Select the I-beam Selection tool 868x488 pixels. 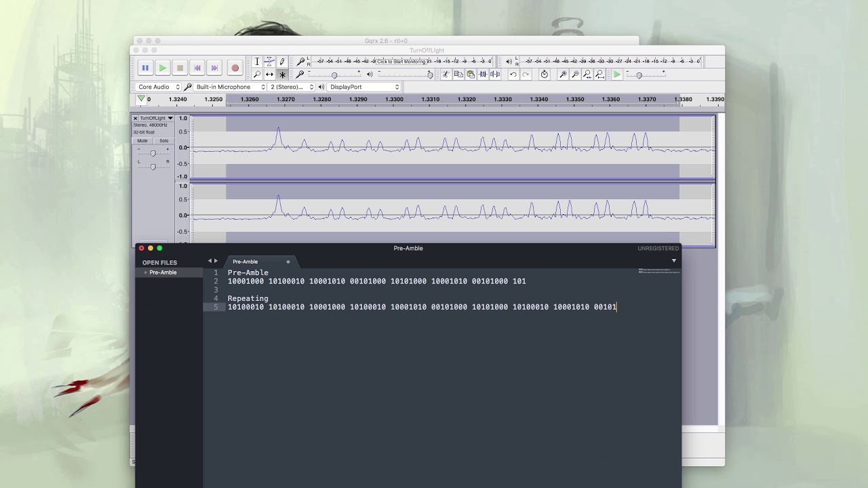[257, 62]
